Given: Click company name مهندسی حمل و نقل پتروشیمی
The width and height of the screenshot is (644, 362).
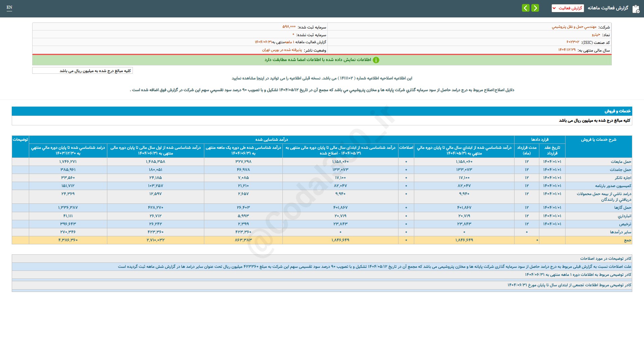Looking at the screenshot, I should pyautogui.click(x=574, y=27).
